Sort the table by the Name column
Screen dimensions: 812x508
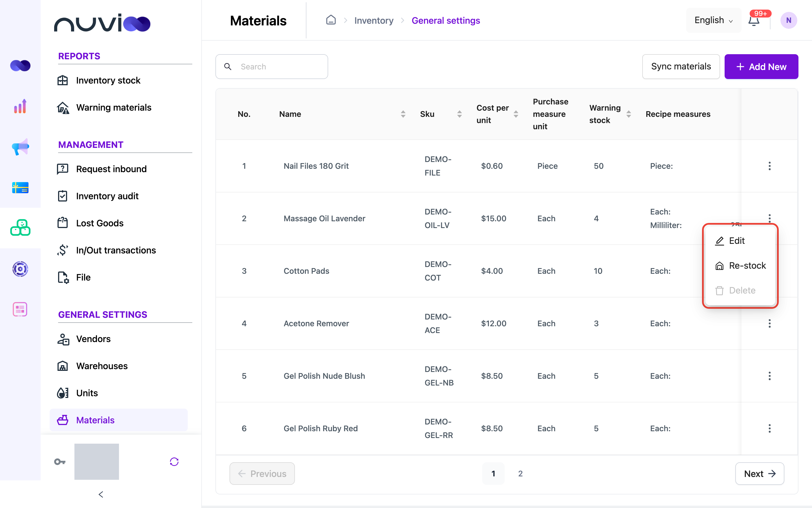403,114
